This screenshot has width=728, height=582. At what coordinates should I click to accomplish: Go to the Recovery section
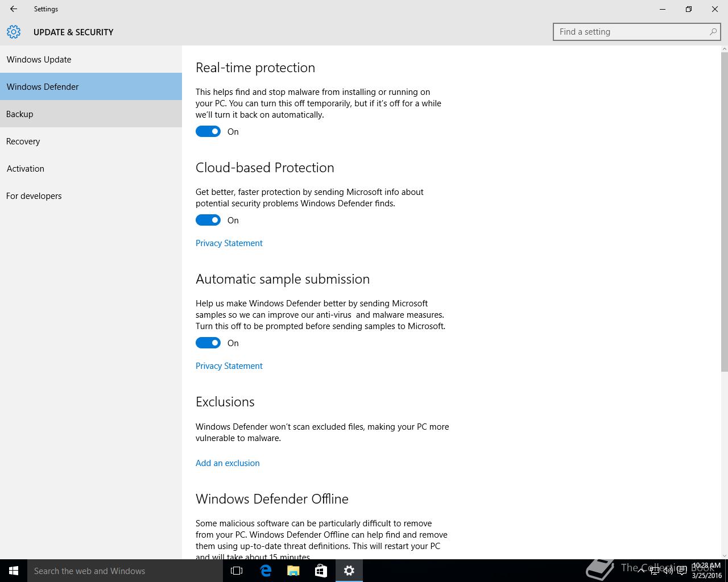91,141
